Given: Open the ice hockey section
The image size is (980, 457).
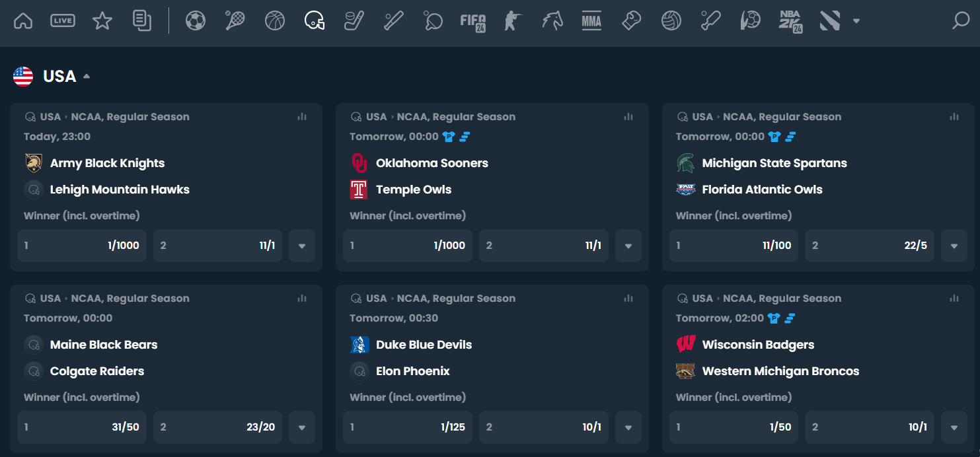Looking at the screenshot, I should click(354, 20).
